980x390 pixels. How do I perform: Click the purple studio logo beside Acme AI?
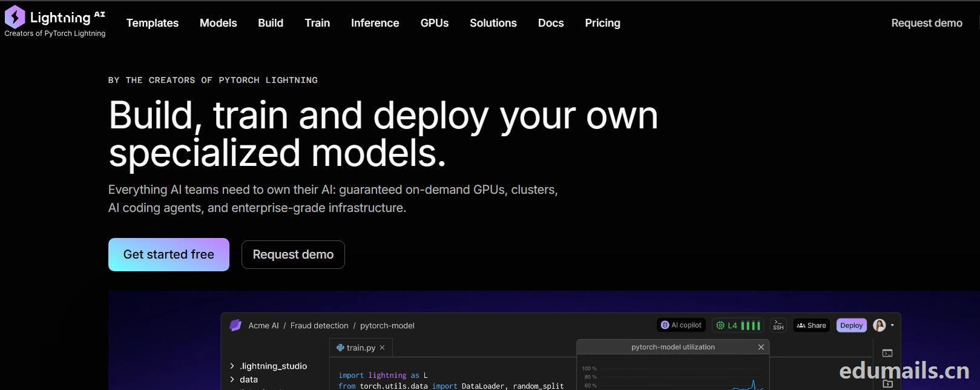pyautogui.click(x=235, y=325)
